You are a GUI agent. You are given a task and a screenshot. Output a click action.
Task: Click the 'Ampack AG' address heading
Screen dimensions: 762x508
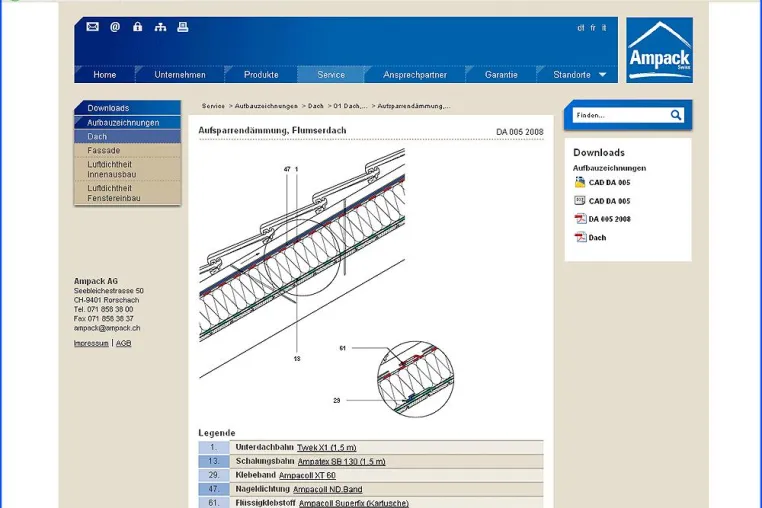click(x=96, y=281)
